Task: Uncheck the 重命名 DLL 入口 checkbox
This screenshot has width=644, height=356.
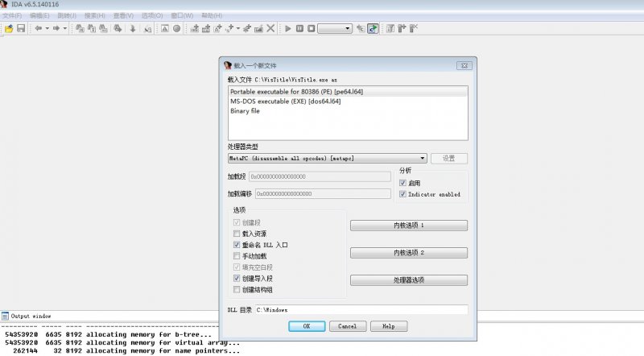Action: point(237,245)
